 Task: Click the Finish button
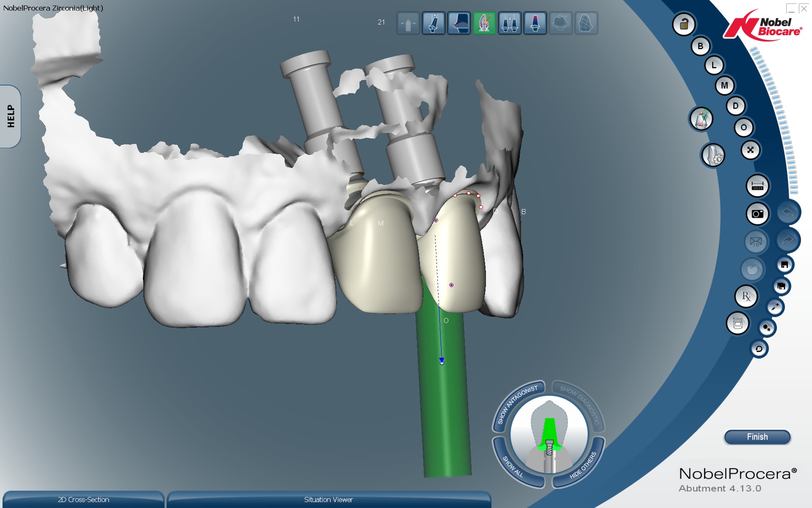click(x=757, y=437)
